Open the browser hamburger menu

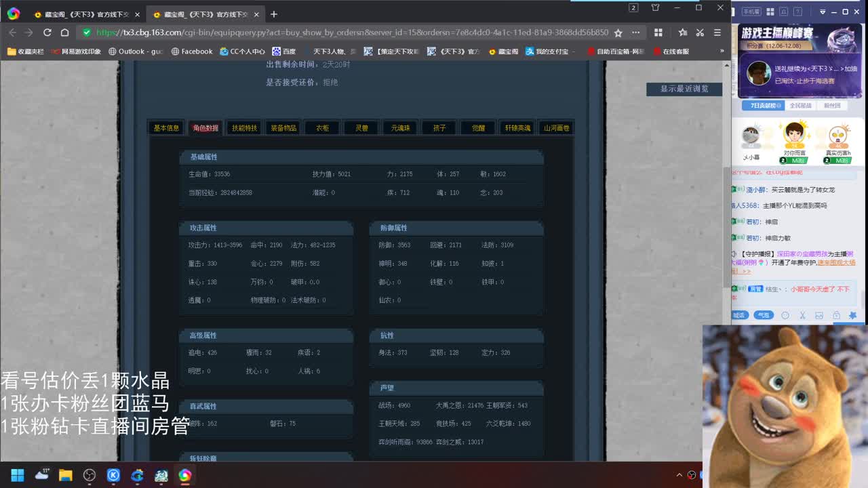pyautogui.click(x=717, y=33)
